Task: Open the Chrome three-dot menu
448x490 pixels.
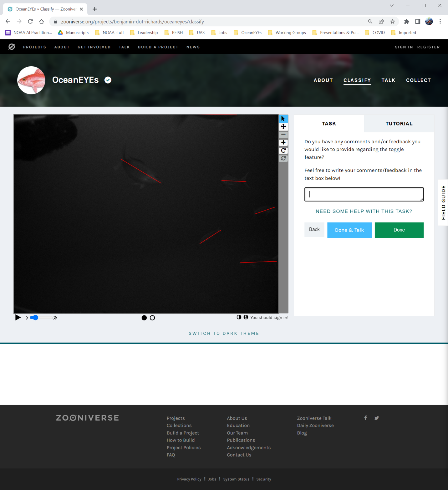Action: tap(440, 21)
